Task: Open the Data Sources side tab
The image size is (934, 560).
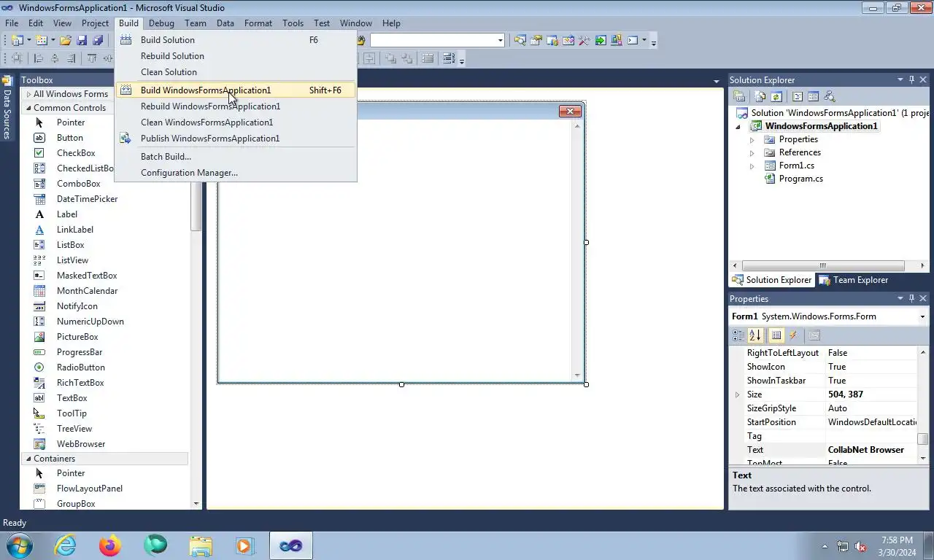Action: 7,108
